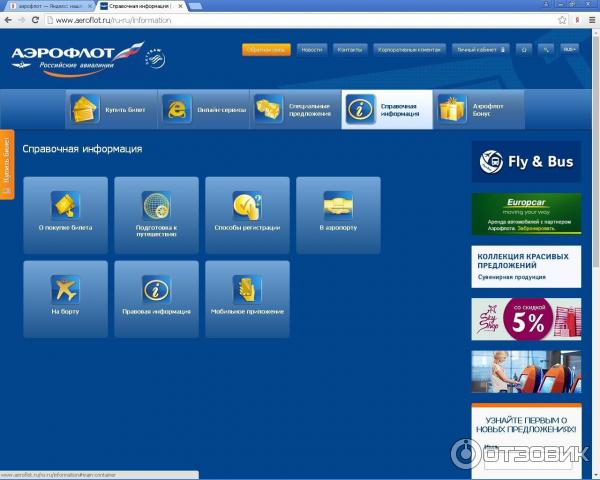Viewport: 600px width, 480px height.
Task: Click the Узнайте первым subscription box
Action: click(526, 440)
